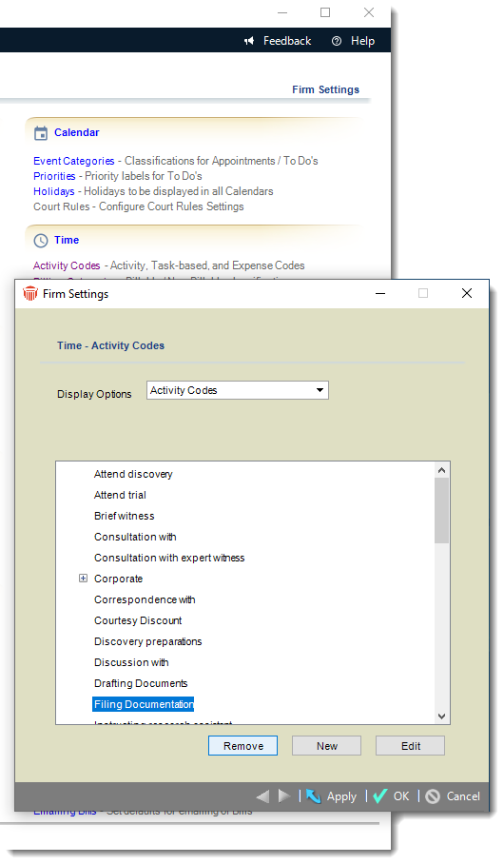Select Courtesy Discount activity code
This screenshot has width=504, height=864.
(x=138, y=620)
